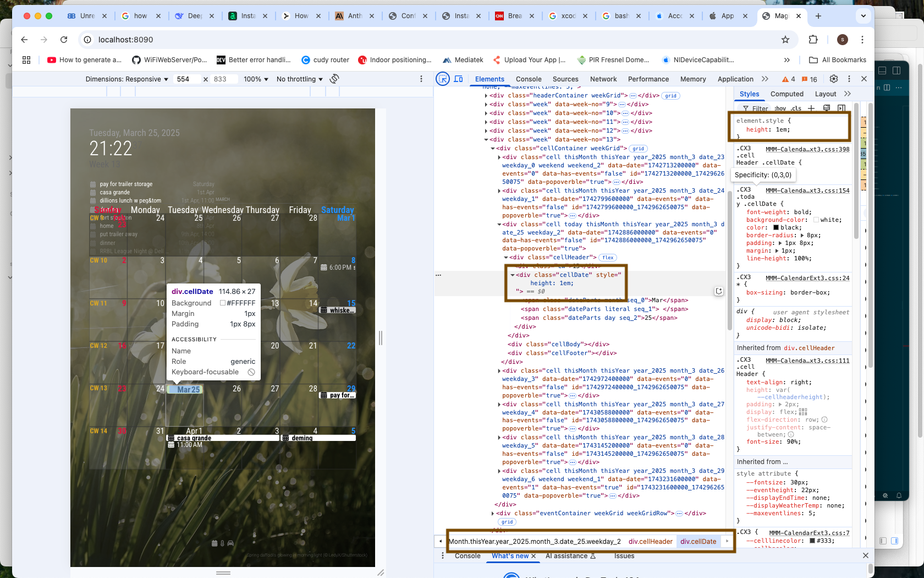Expand the week 9 div node
924x578 pixels.
pos(486,104)
